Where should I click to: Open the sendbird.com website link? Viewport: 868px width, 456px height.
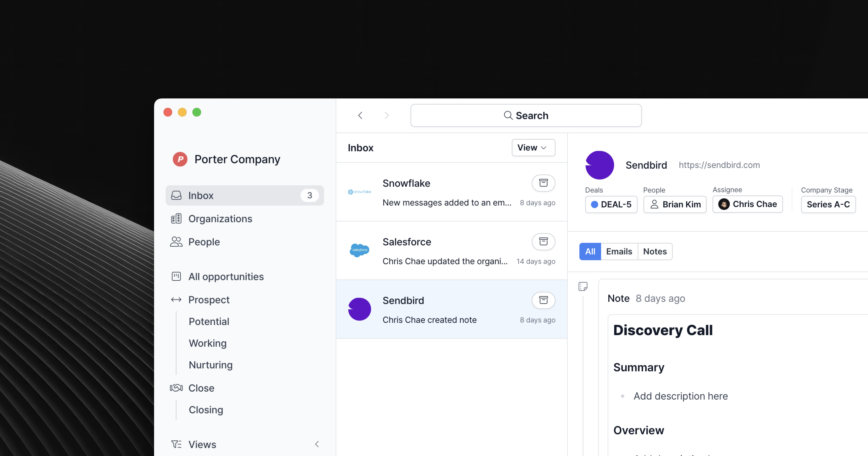(719, 165)
